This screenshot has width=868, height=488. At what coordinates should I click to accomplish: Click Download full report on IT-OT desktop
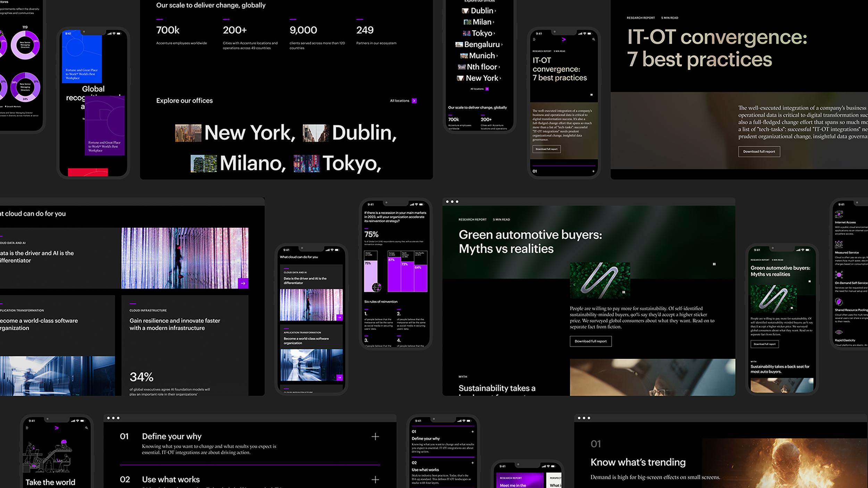759,152
